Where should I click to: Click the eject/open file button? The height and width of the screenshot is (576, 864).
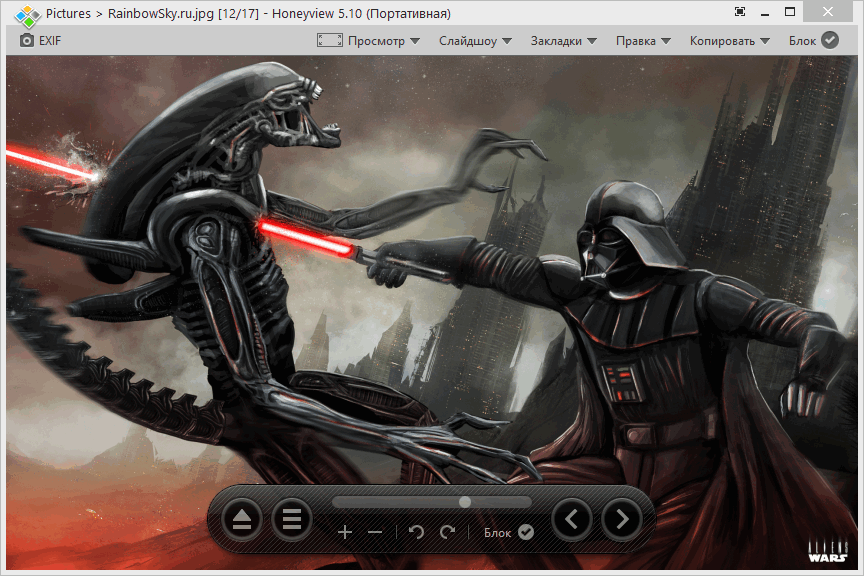point(242,519)
